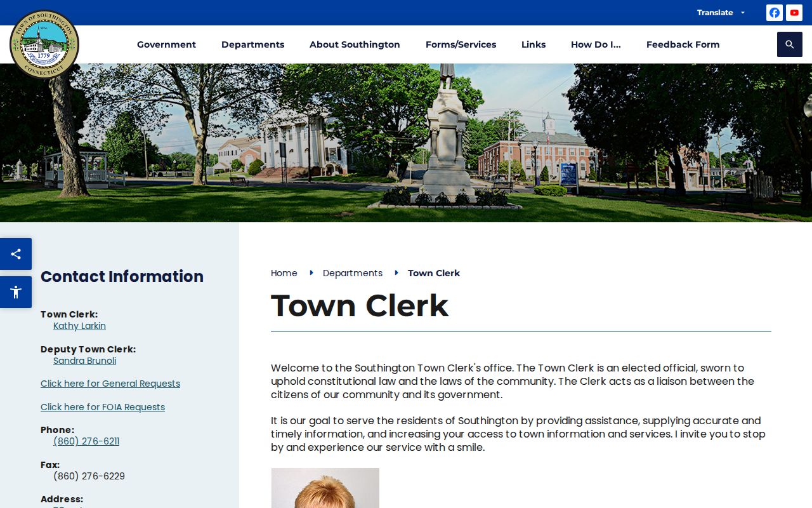Screen dimensions: 812x508
Task: Open the Feedback Form menu item
Action: tap(683, 44)
